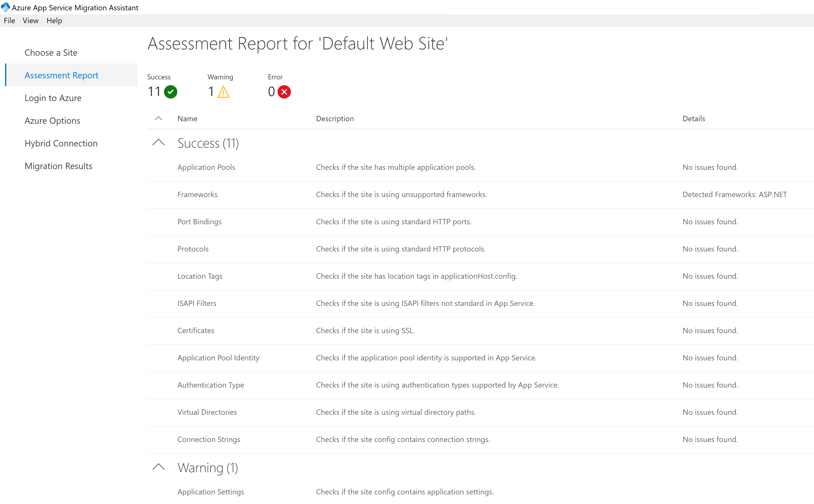Open the File menu
Image resolution: width=814 pixels, height=504 pixels.
click(x=9, y=21)
